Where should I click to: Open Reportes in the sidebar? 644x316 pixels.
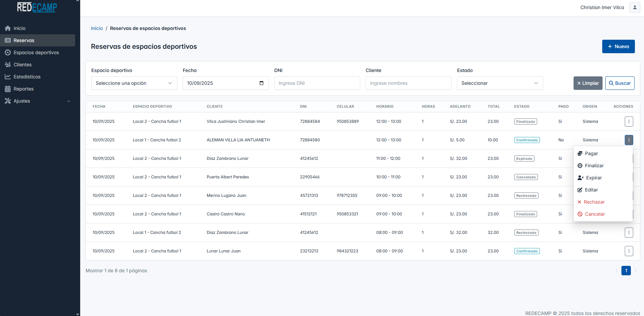[24, 89]
